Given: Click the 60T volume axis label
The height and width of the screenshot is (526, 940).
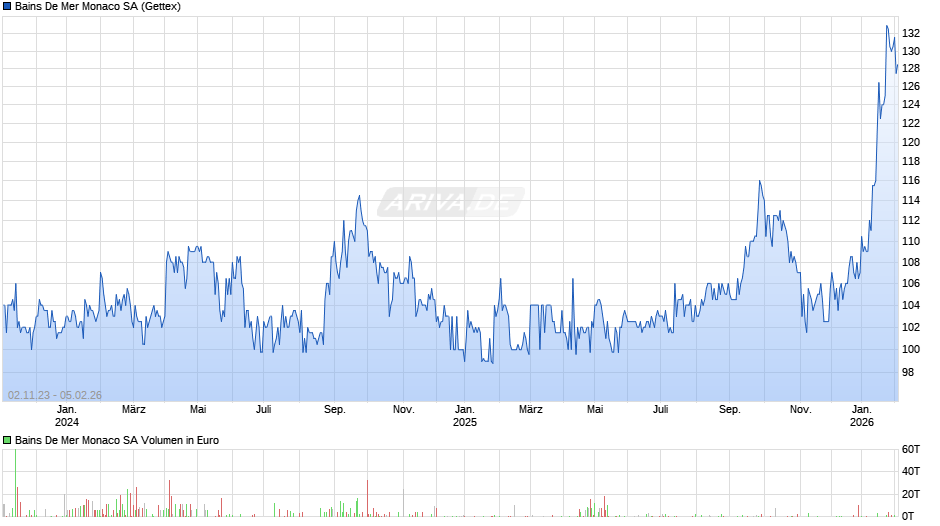Looking at the screenshot, I should 911,449.
